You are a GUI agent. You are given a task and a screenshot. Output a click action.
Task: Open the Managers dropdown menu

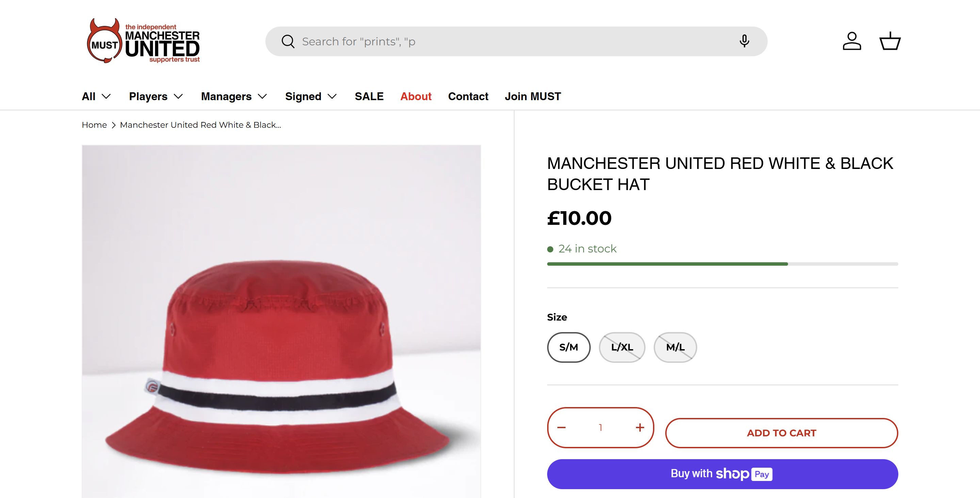click(234, 96)
